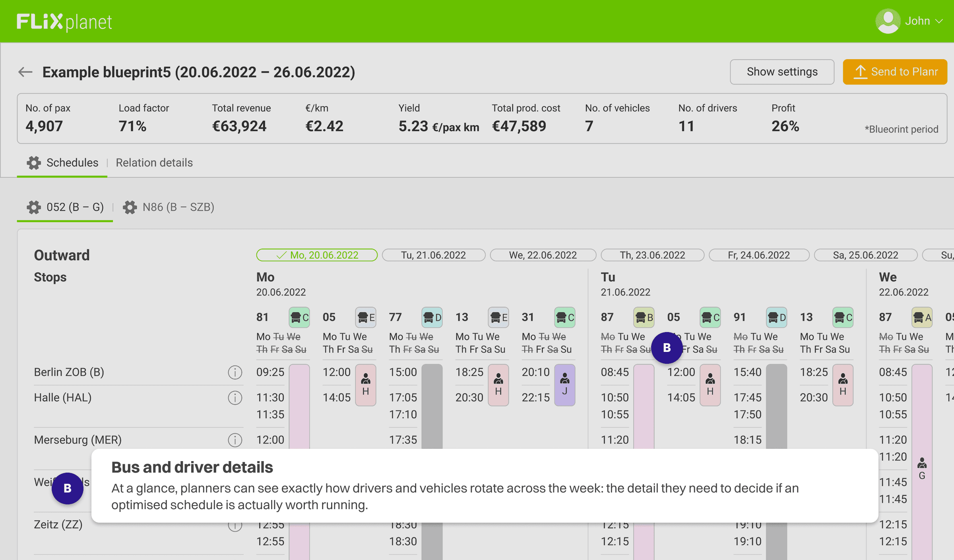This screenshot has width=954, height=560.
Task: Click the back arrow next to blueprint title
Action: pyautogui.click(x=25, y=72)
